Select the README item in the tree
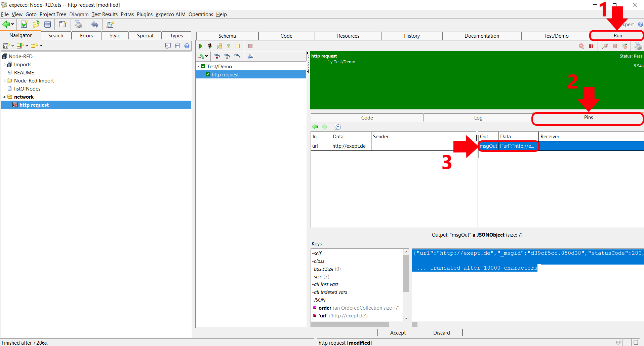Viewport: 644px width, 346px height. [24, 73]
